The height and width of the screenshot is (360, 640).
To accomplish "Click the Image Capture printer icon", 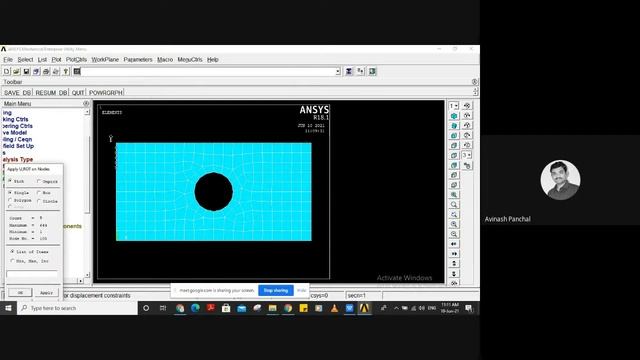I will [x=46, y=71].
